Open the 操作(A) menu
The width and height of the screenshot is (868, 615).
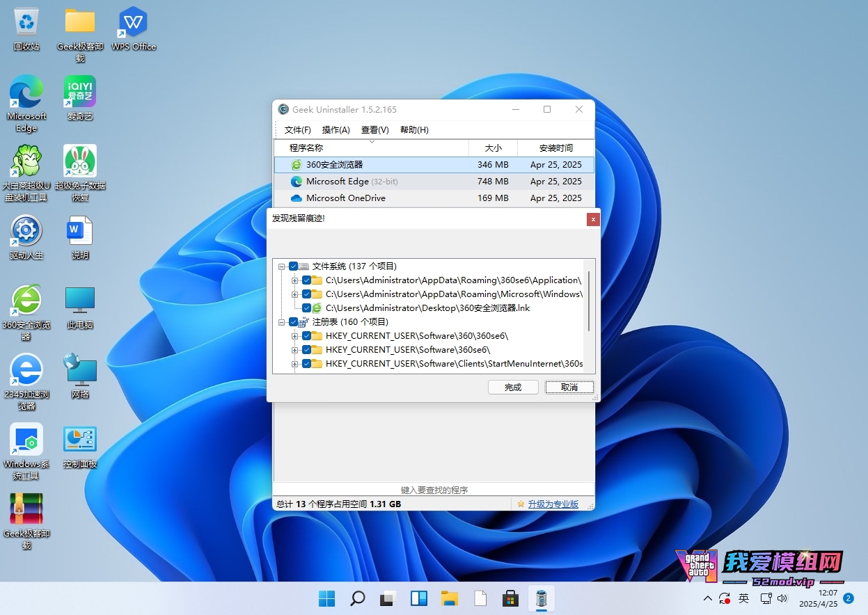tap(336, 130)
